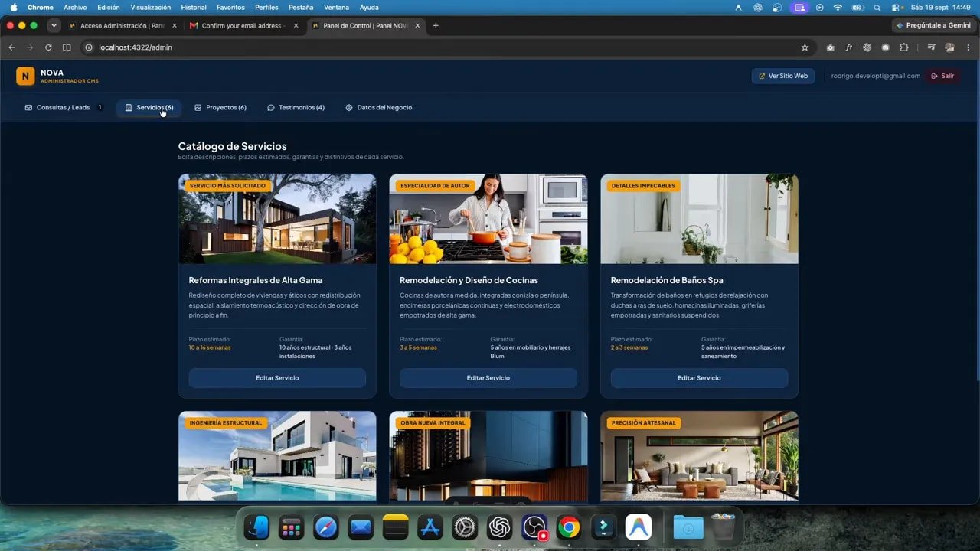Open the Chrome extensions puzzle icon
Screen dimensions: 980x551
[x=904, y=47]
